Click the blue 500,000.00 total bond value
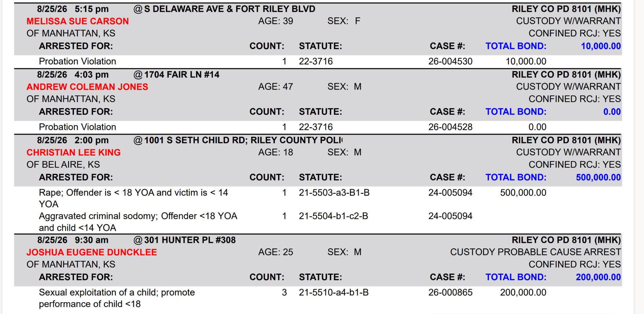644x314 pixels. coord(598,178)
